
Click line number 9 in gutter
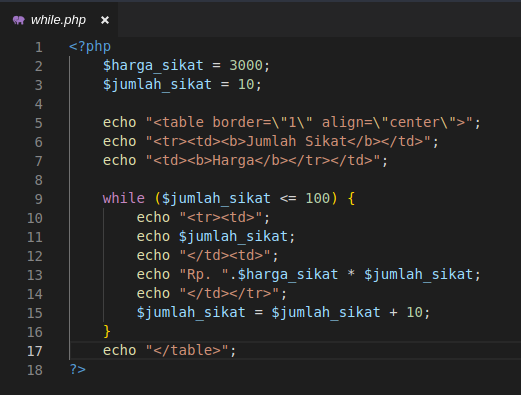coord(39,199)
